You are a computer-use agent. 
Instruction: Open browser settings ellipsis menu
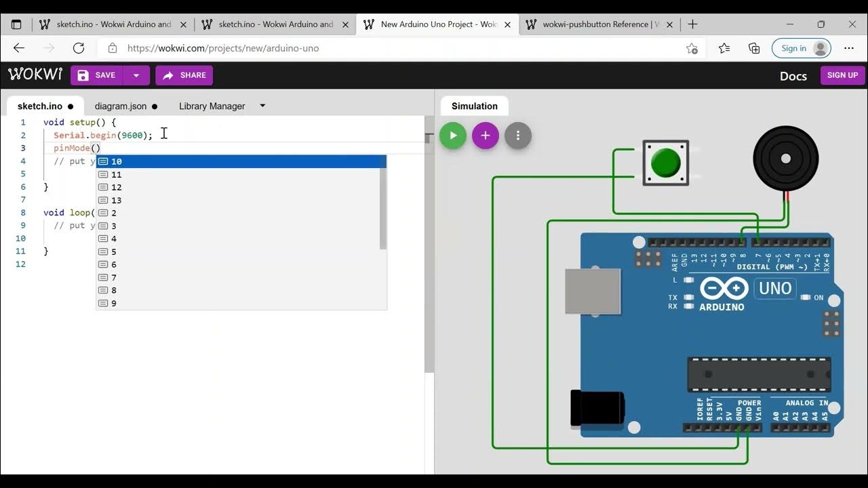[849, 48]
